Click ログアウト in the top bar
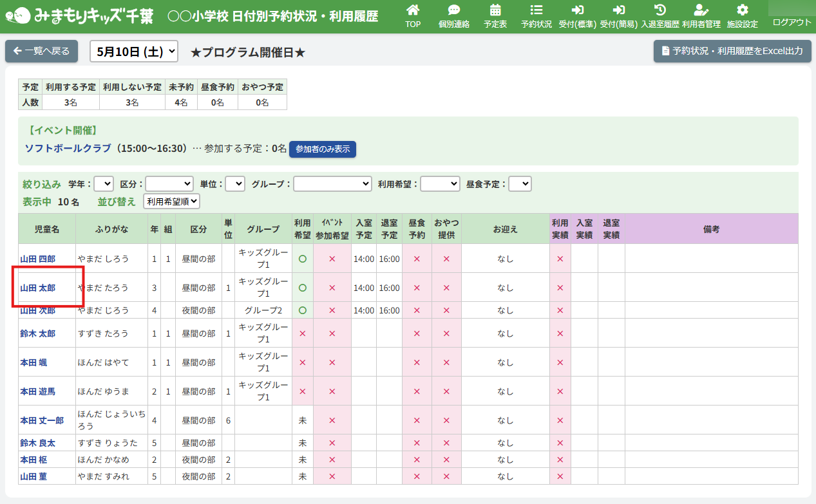The image size is (816, 504). tap(792, 22)
